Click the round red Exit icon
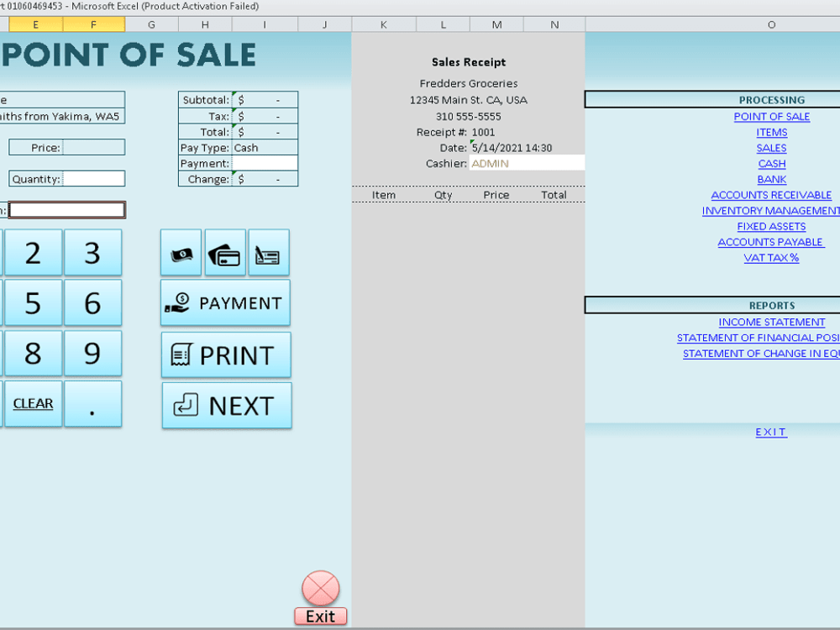This screenshot has width=840, height=630. coord(319,588)
